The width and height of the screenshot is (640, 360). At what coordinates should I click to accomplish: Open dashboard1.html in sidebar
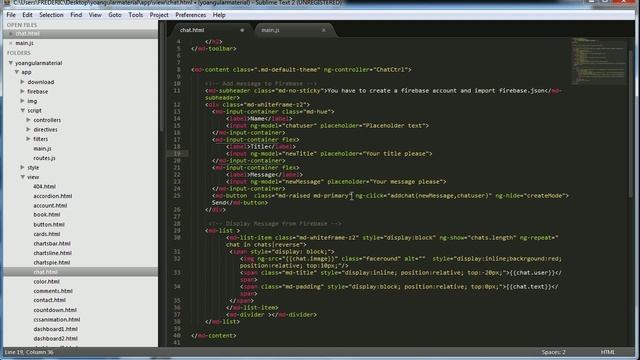[x=56, y=329]
